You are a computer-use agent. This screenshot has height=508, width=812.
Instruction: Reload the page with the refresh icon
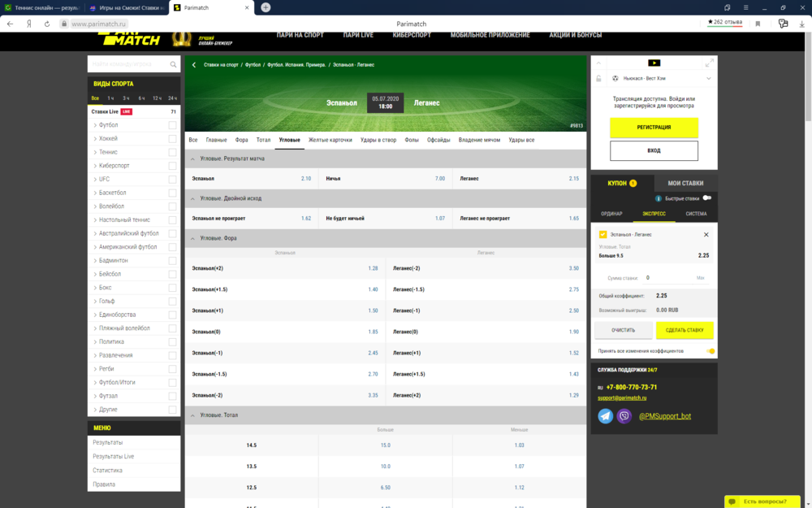46,24
